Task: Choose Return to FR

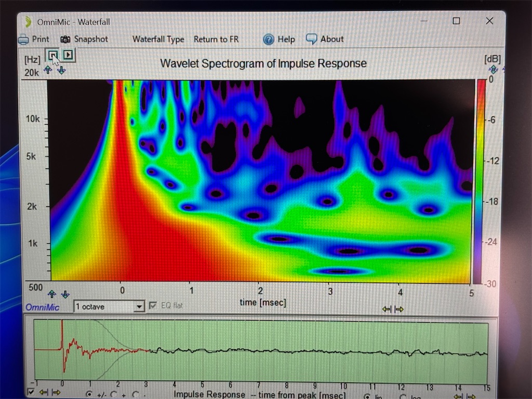Action: click(x=216, y=39)
